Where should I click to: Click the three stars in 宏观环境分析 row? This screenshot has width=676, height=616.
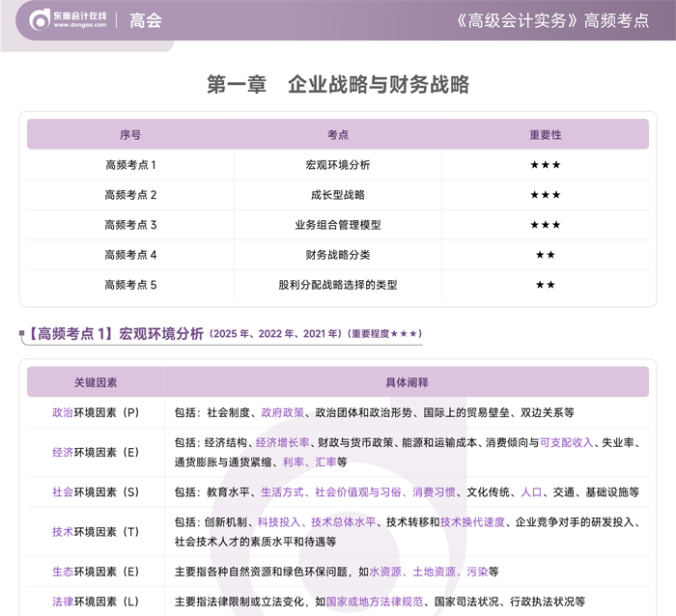545,165
